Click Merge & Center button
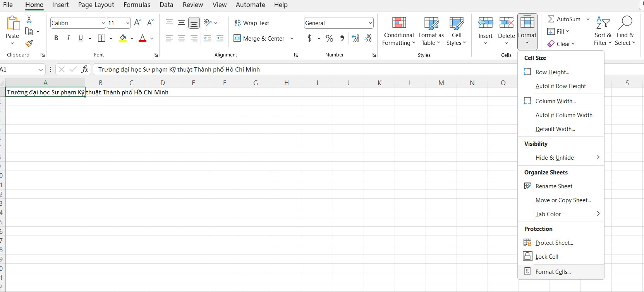Image resolution: width=644 pixels, height=292 pixels. coord(259,38)
